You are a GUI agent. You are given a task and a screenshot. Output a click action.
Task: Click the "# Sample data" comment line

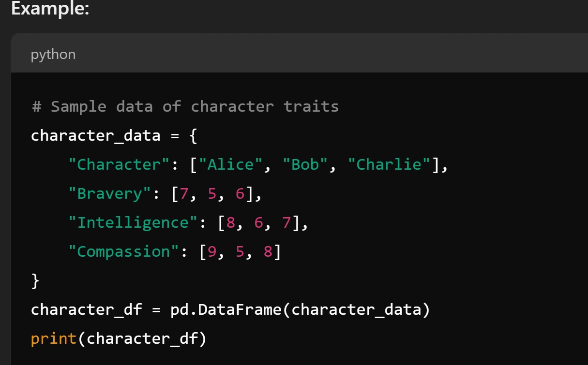[185, 106]
